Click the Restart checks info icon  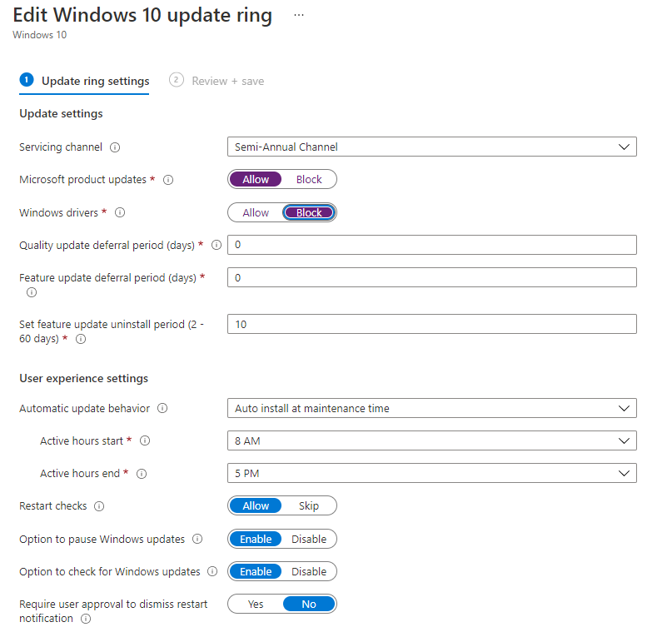[x=99, y=506]
